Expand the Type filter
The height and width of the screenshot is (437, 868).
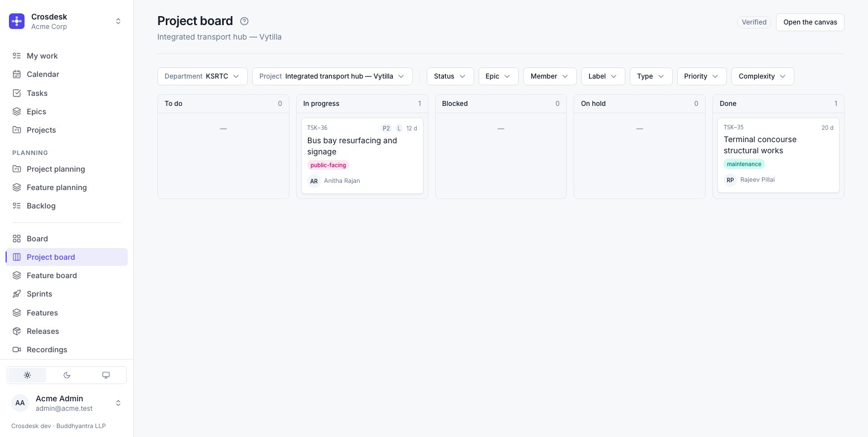pos(651,76)
